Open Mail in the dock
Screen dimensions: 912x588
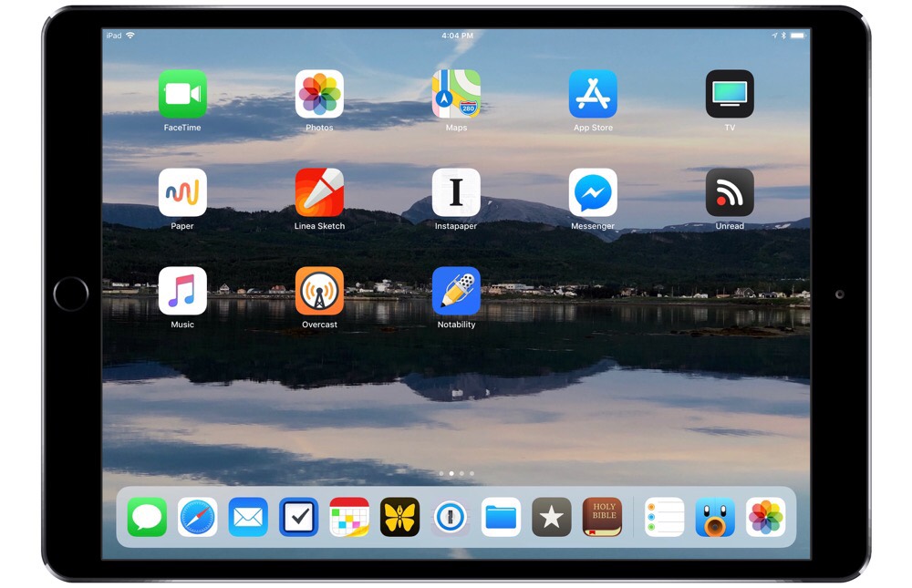(x=248, y=517)
